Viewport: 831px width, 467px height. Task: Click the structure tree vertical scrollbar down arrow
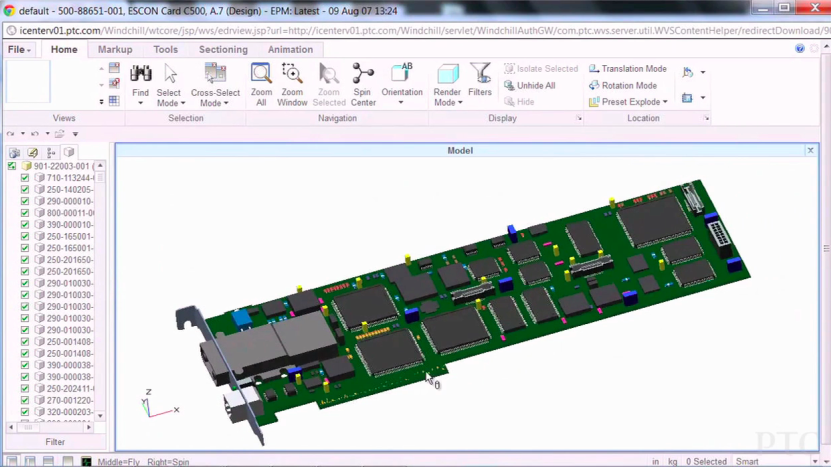point(100,416)
